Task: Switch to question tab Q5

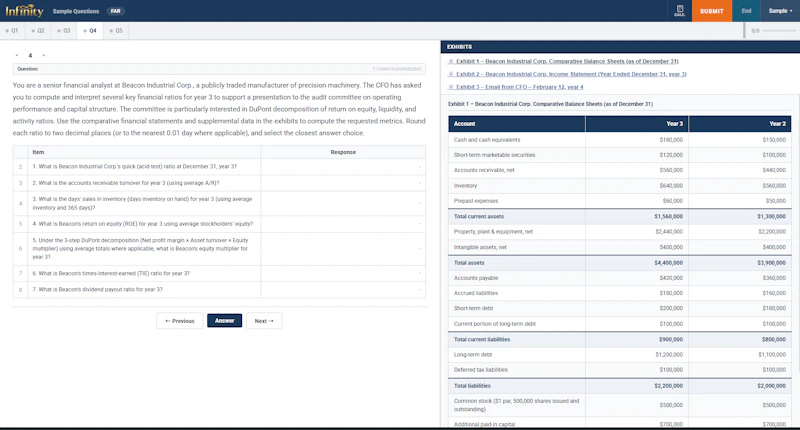Action: click(116, 31)
